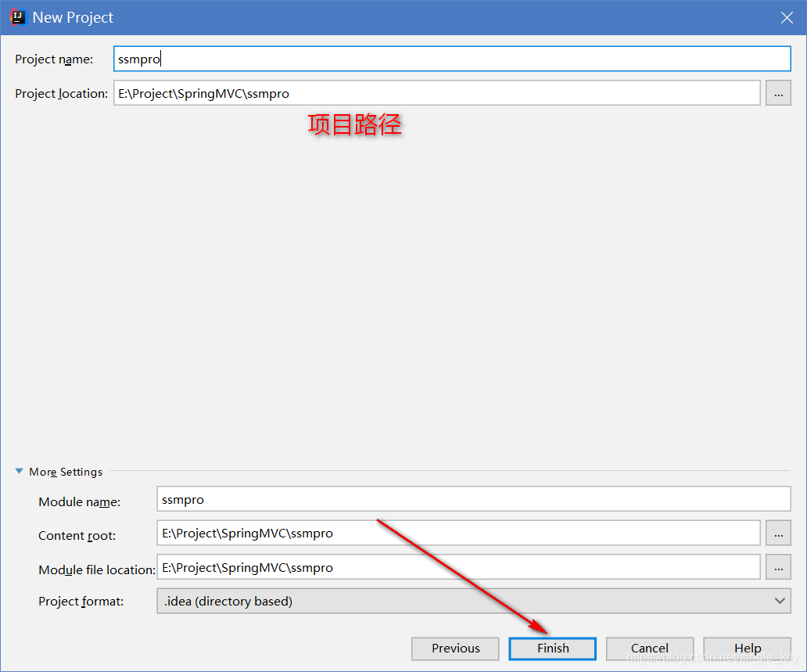Click Finish to create the project
The width and height of the screenshot is (807, 672).
[552, 649]
